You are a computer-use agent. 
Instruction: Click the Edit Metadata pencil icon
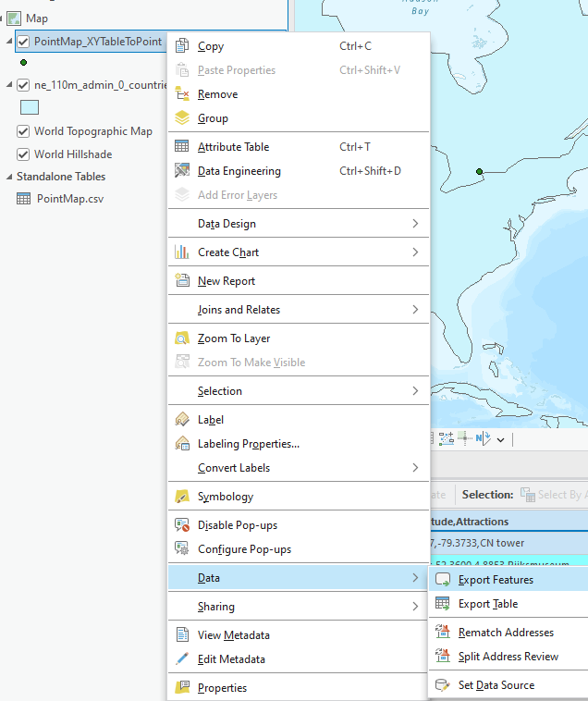(182, 659)
